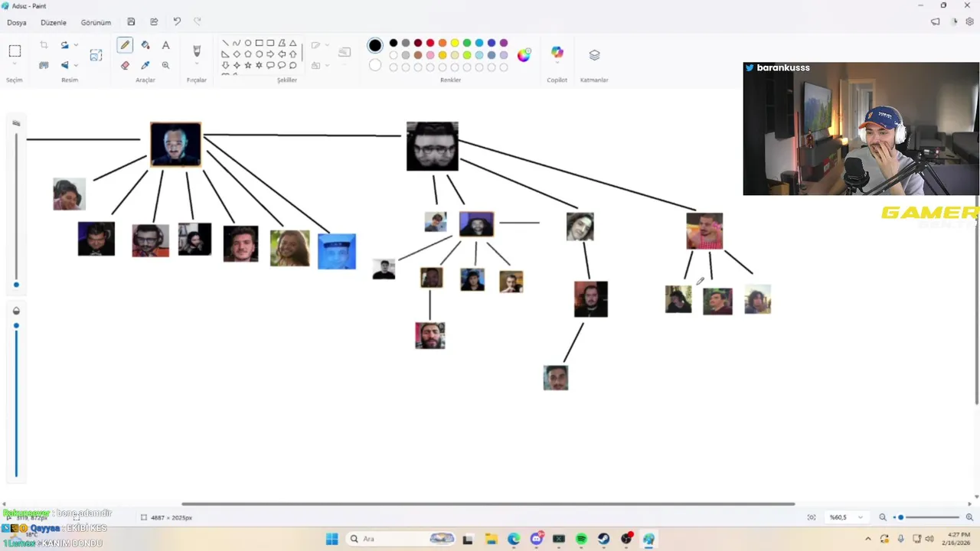Choose the Fill bucket tool
The width and height of the screenshot is (980, 551).
point(145,45)
